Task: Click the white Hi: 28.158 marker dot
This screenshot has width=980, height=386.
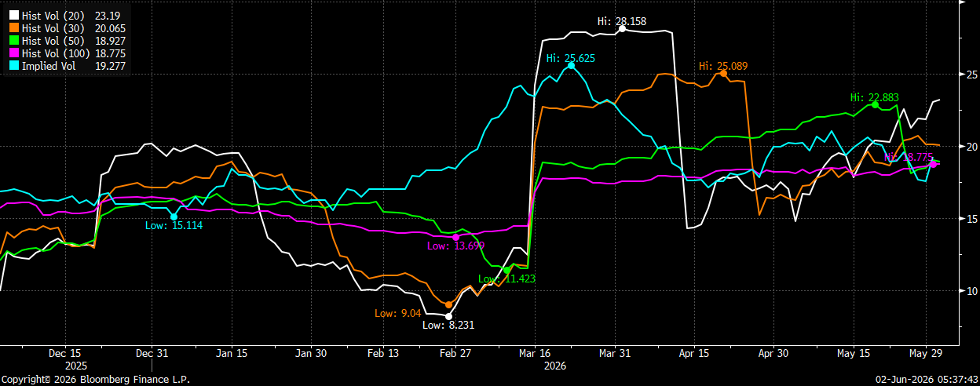Action: (622, 27)
